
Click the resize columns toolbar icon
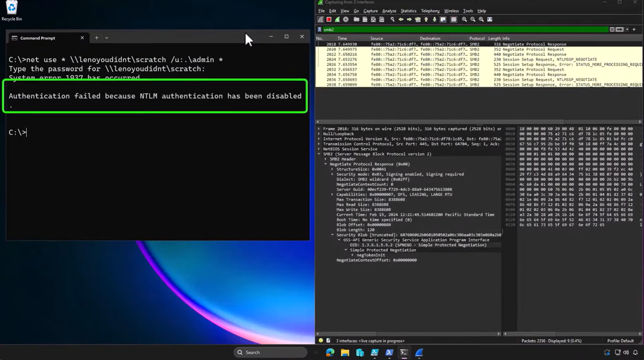coord(490,19)
